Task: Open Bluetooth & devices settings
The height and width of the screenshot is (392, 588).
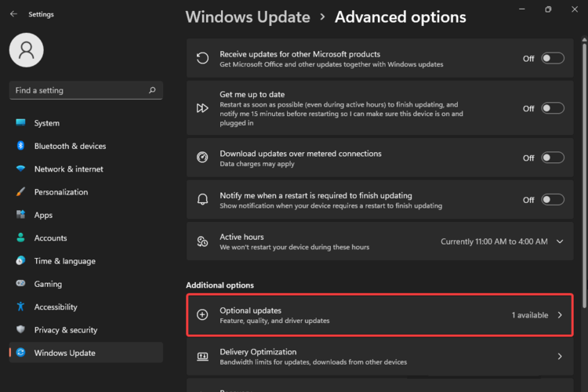Action: click(70, 146)
